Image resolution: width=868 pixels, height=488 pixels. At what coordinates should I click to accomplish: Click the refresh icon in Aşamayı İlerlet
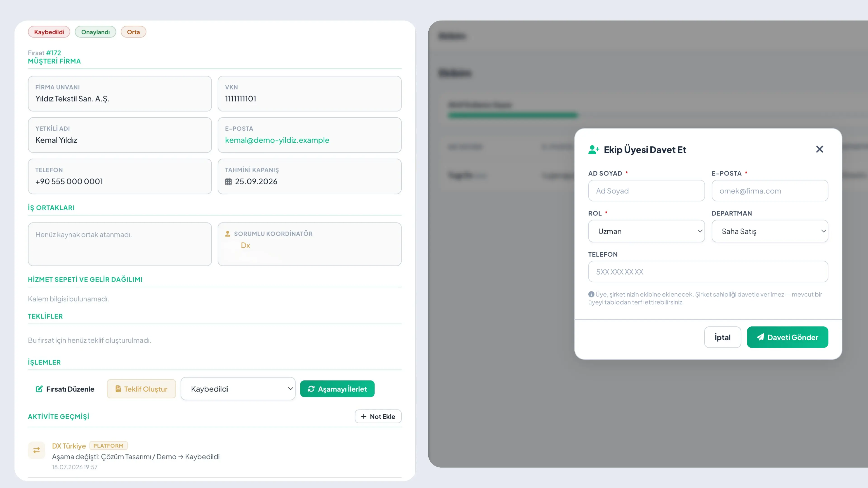tap(311, 389)
